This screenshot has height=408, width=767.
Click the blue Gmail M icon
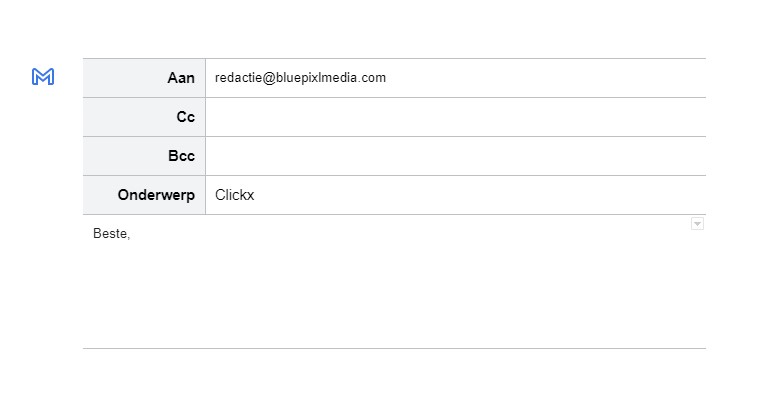coord(43,77)
